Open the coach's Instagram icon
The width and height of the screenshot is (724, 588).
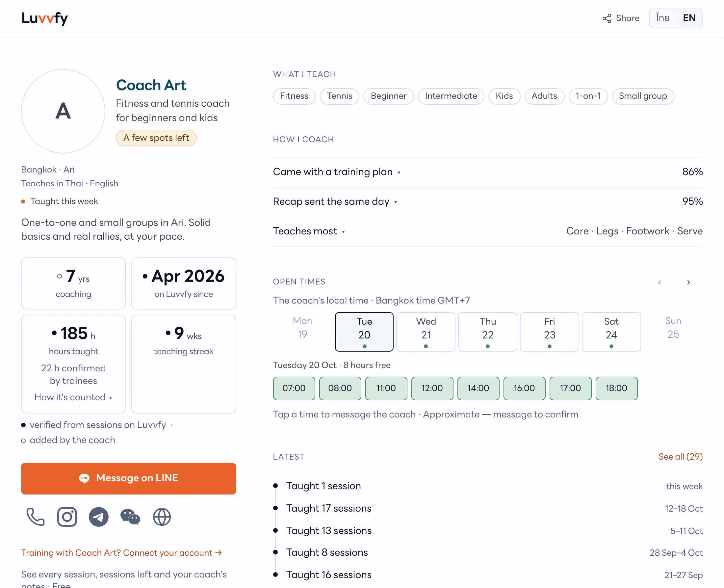(x=67, y=517)
